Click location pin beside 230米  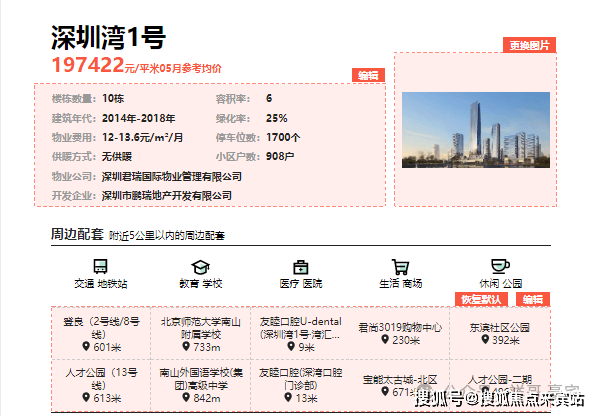click(x=385, y=339)
